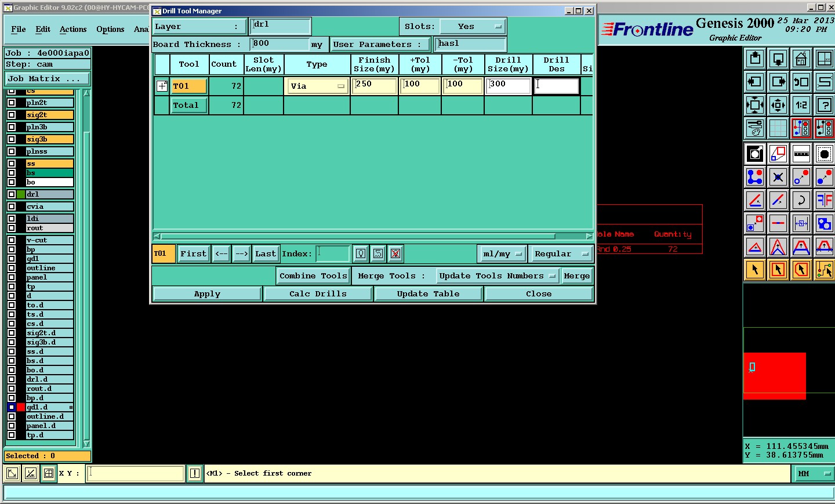This screenshot has height=504, width=835.
Task: Click the First navigation button
Action: click(193, 253)
